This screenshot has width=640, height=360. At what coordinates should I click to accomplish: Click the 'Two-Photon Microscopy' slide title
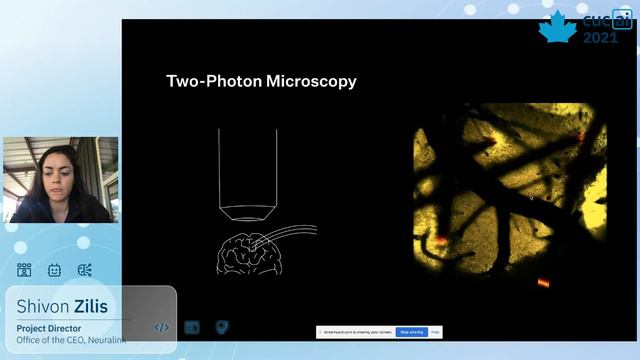[262, 81]
